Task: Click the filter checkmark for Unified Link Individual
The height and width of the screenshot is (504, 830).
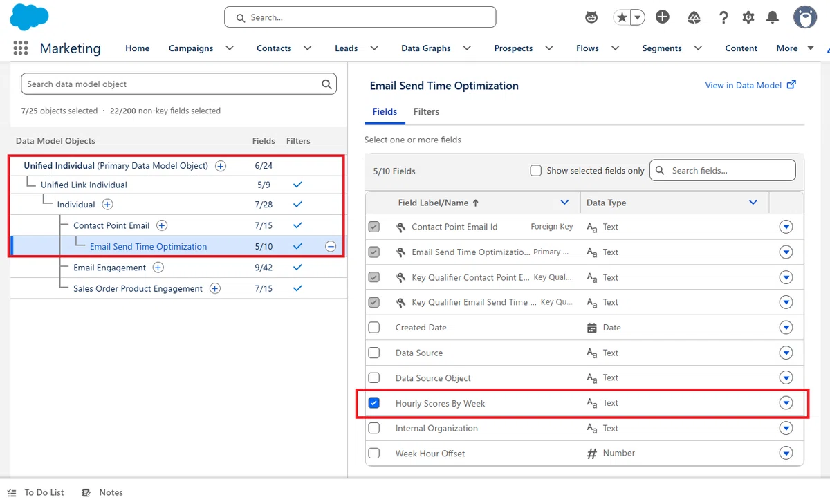Action: click(x=297, y=185)
